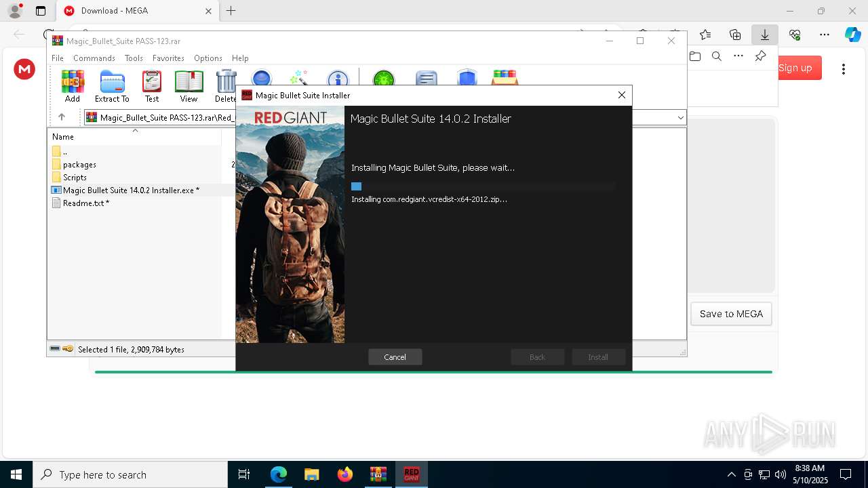Open Edge profile avatar icon
The height and width of the screenshot is (488, 868).
[x=15, y=11]
